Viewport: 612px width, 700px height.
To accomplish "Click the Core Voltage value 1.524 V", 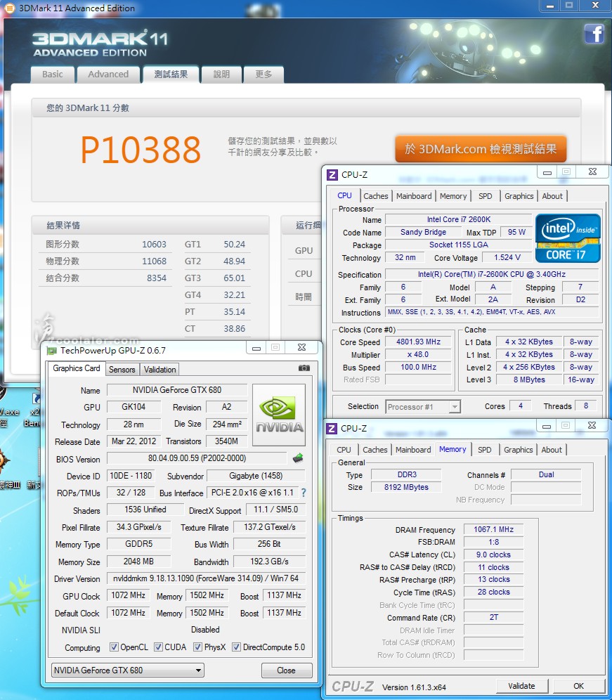I will pyautogui.click(x=507, y=258).
